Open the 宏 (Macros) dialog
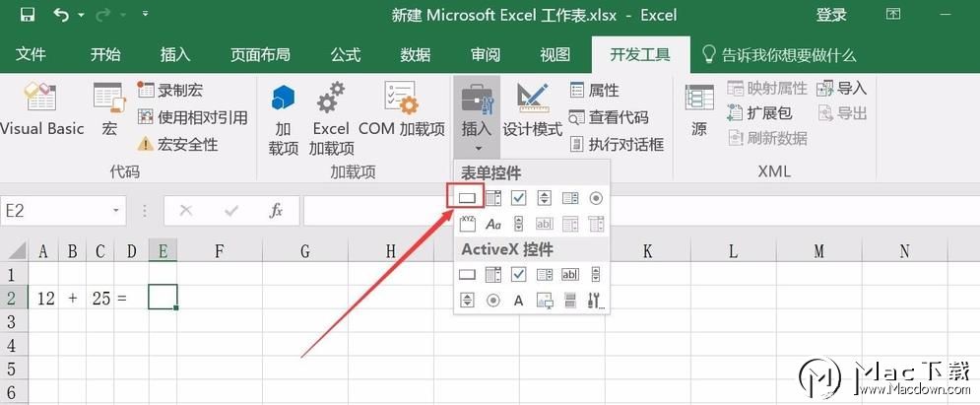980x405 pixels. (x=109, y=109)
